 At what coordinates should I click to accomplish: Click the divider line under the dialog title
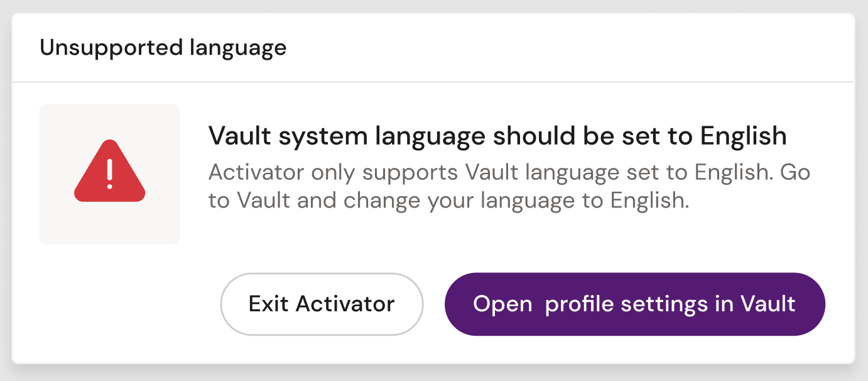point(433,82)
